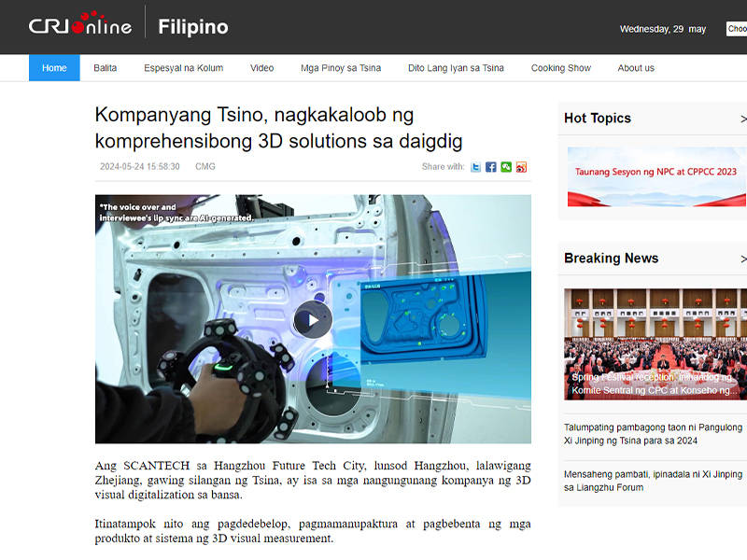The image size is (747, 560).
Task: Click the article headline Kompanyang Tsino
Action: [x=278, y=128]
